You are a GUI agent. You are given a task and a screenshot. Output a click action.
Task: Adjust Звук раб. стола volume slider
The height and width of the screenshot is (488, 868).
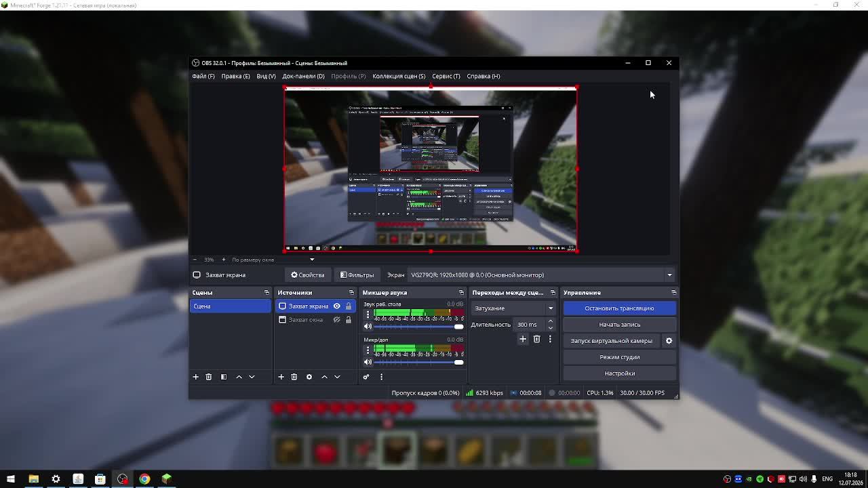tap(418, 327)
